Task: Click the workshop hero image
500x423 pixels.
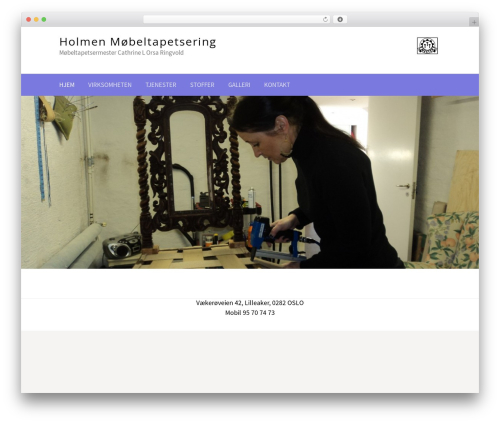Action: (250, 182)
